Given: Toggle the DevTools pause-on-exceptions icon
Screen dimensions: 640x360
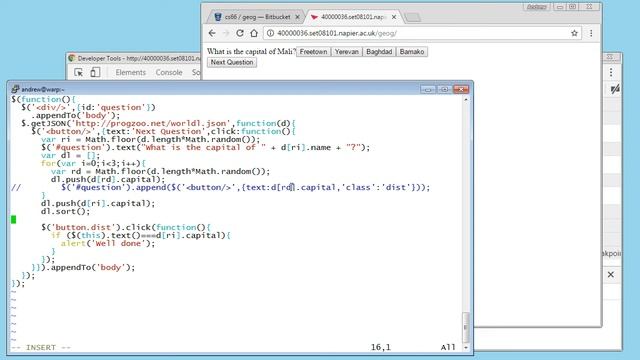Looking at the screenshot, I should [615, 89].
